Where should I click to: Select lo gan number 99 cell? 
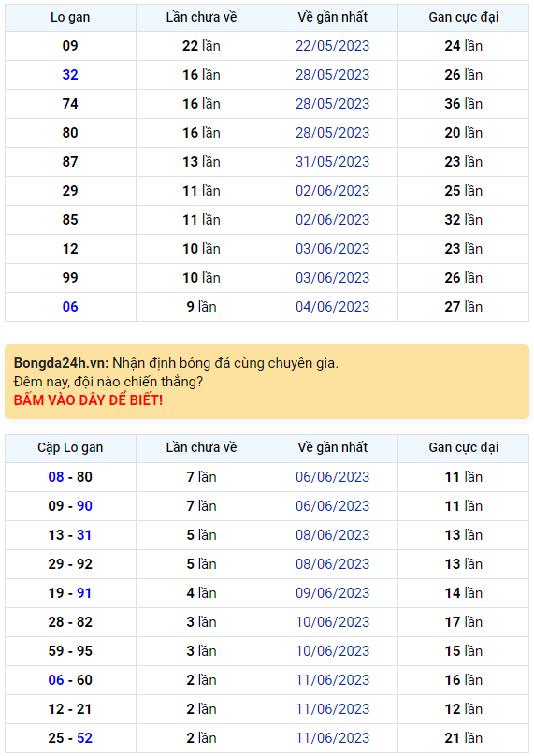point(70,278)
